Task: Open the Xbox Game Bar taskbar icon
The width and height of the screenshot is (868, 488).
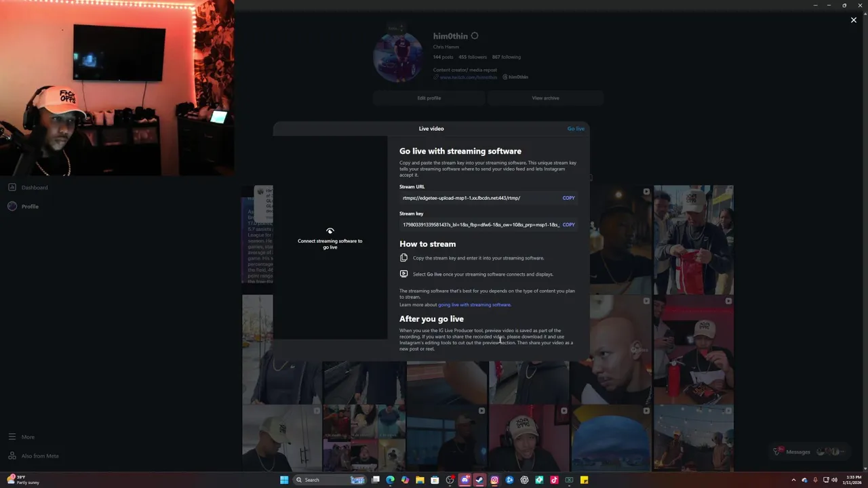Action: pyautogui.click(x=569, y=480)
